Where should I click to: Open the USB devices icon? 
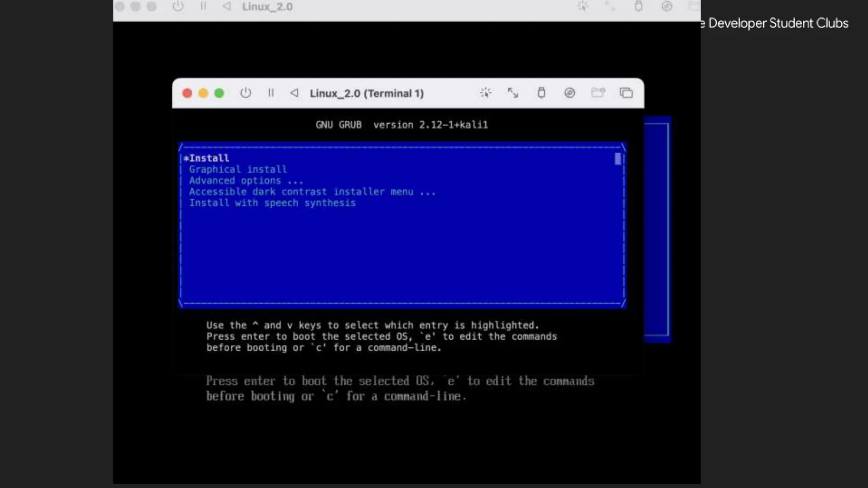click(541, 93)
